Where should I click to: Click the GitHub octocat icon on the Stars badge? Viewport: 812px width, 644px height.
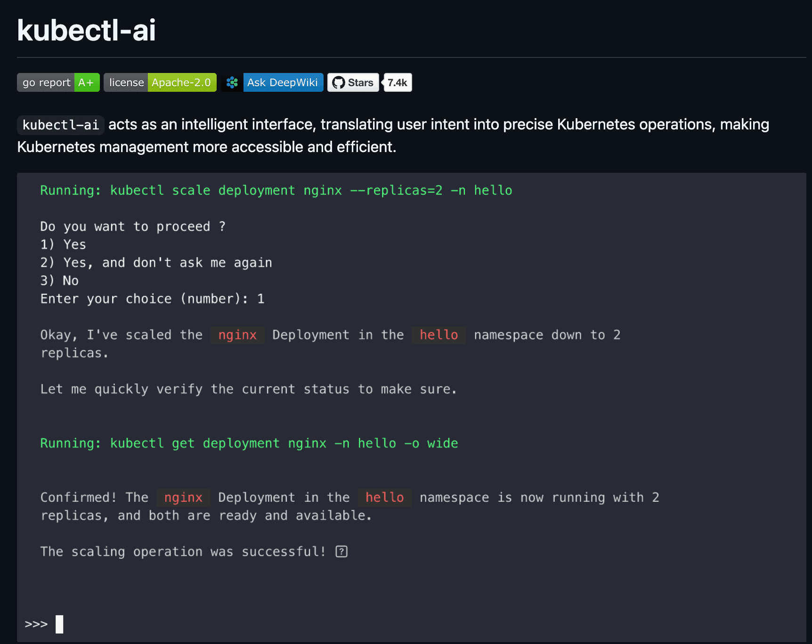[x=338, y=82]
